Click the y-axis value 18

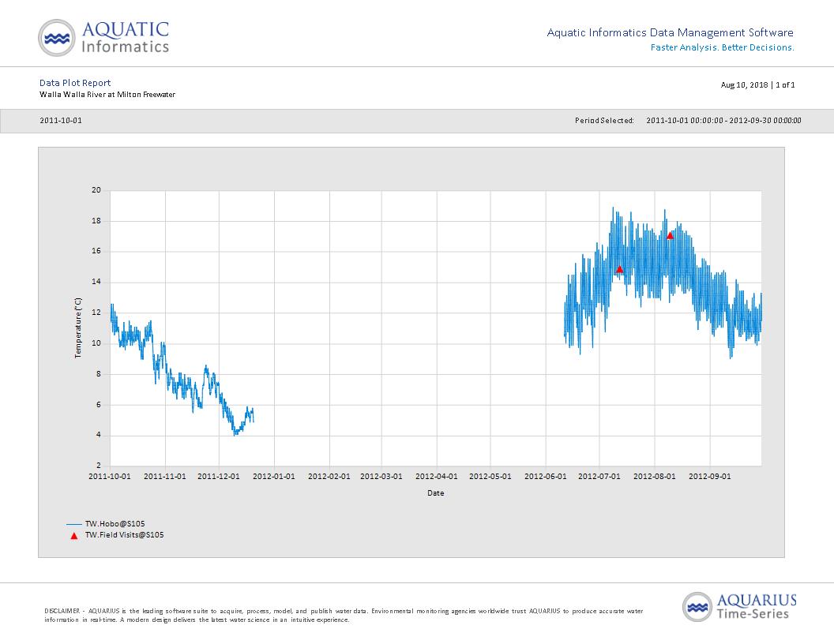[x=96, y=220]
